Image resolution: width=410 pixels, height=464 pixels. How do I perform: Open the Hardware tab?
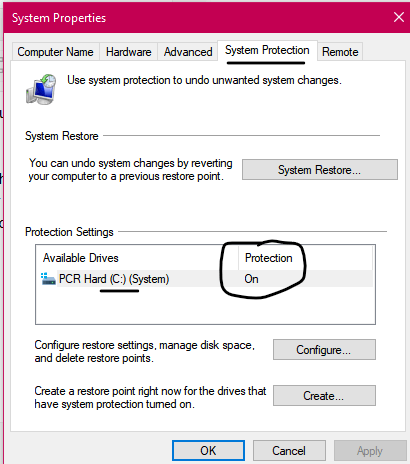point(129,52)
